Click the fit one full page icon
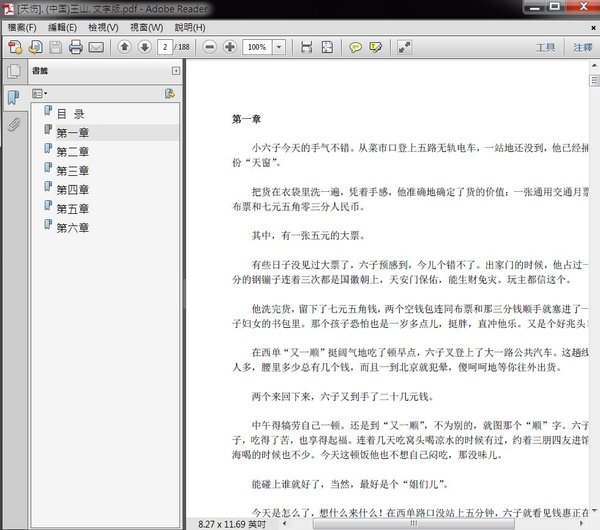This screenshot has width=600, height=530. tap(327, 47)
